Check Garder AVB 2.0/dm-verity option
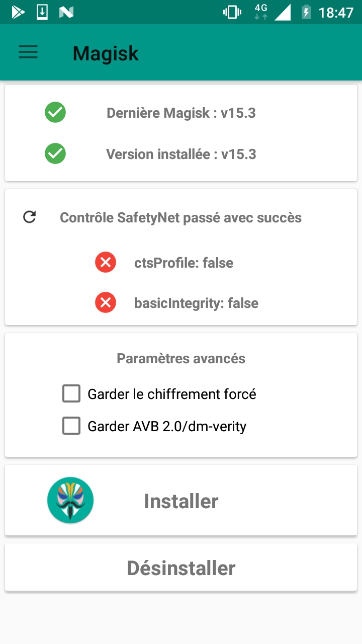Image resolution: width=362 pixels, height=644 pixels. pyautogui.click(x=71, y=427)
